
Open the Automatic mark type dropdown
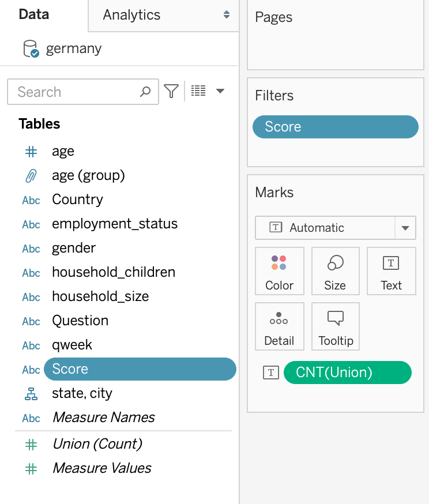[x=405, y=228]
